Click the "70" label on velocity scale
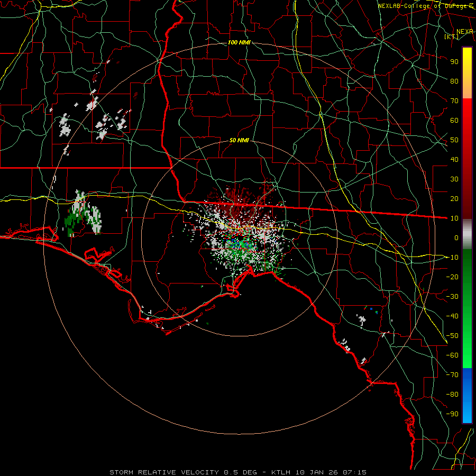 click(x=454, y=101)
